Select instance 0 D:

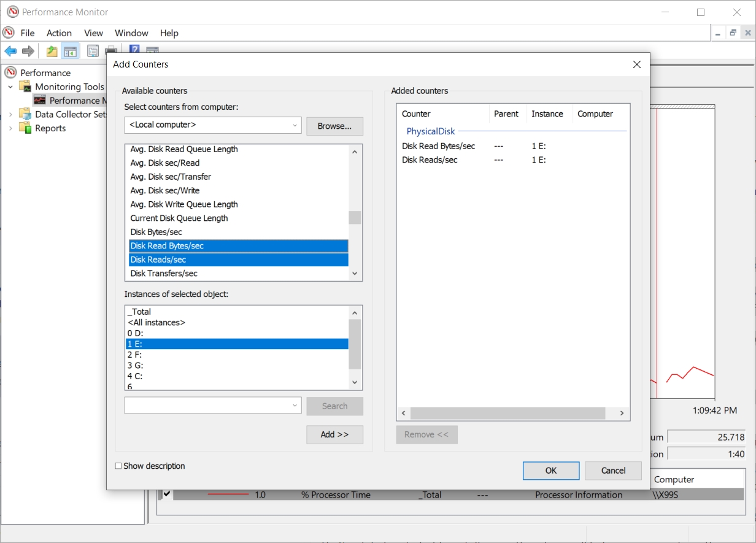tap(237, 333)
